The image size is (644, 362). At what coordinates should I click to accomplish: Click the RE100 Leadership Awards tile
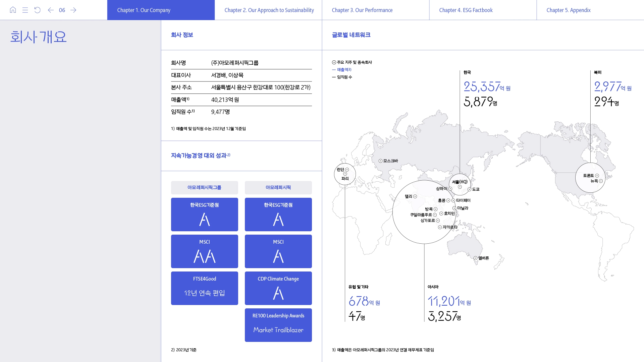278,325
